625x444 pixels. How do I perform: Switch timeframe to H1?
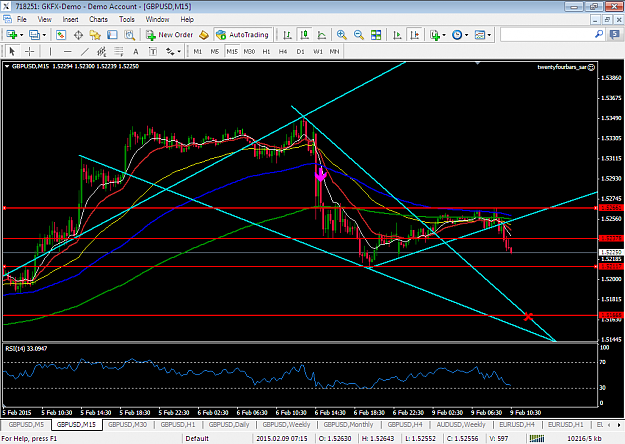tap(266, 51)
